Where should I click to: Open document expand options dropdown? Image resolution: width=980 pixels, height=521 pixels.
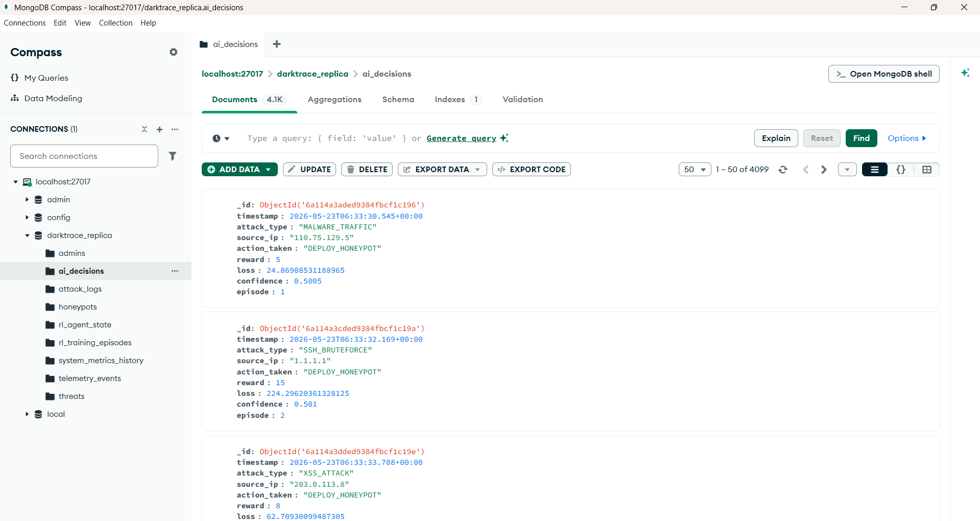pyautogui.click(x=847, y=170)
